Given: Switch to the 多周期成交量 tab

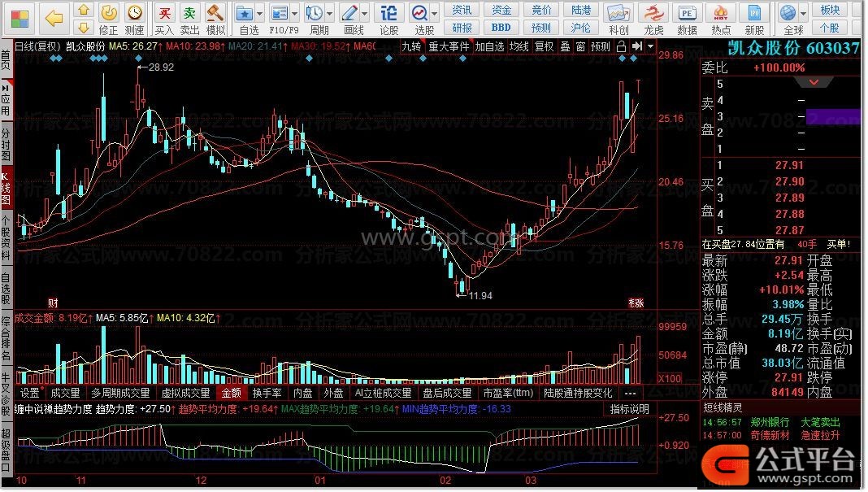Looking at the screenshot, I should (x=120, y=394).
